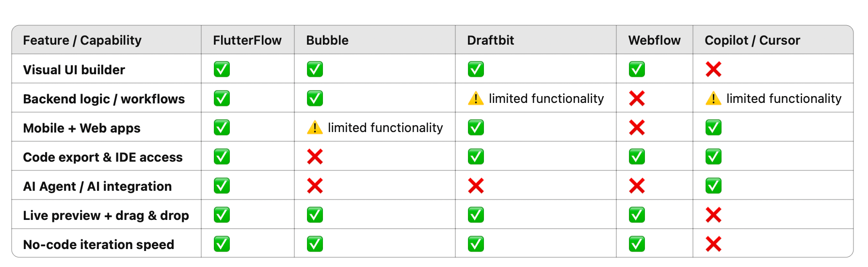Click the Bubble Live preview green checkmark

315,215
